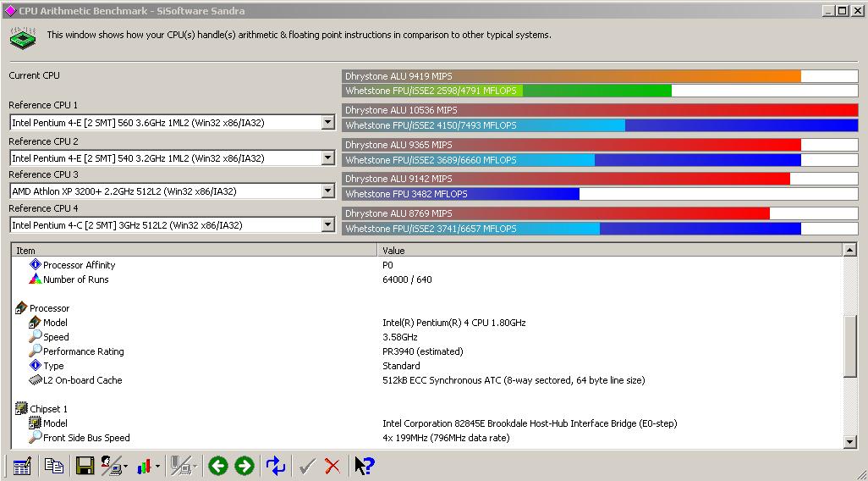Click the Standard type value
The height and width of the screenshot is (481, 868).
(x=401, y=366)
